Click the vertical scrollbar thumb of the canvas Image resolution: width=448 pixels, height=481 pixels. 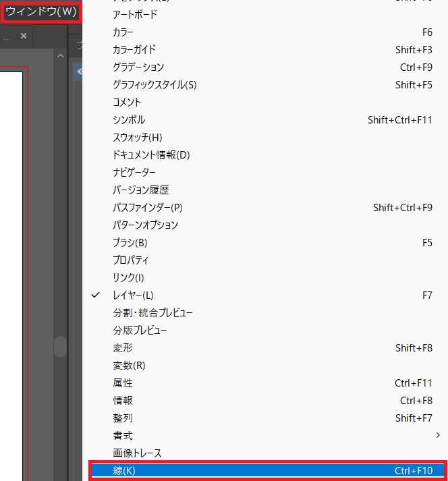click(x=60, y=347)
